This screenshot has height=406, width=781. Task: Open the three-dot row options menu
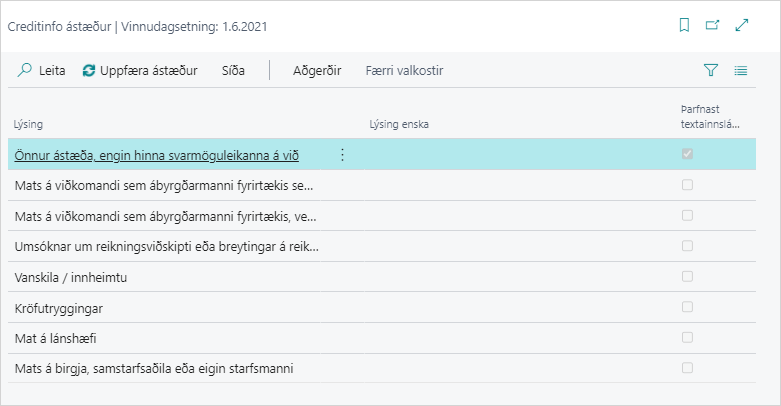pos(342,155)
